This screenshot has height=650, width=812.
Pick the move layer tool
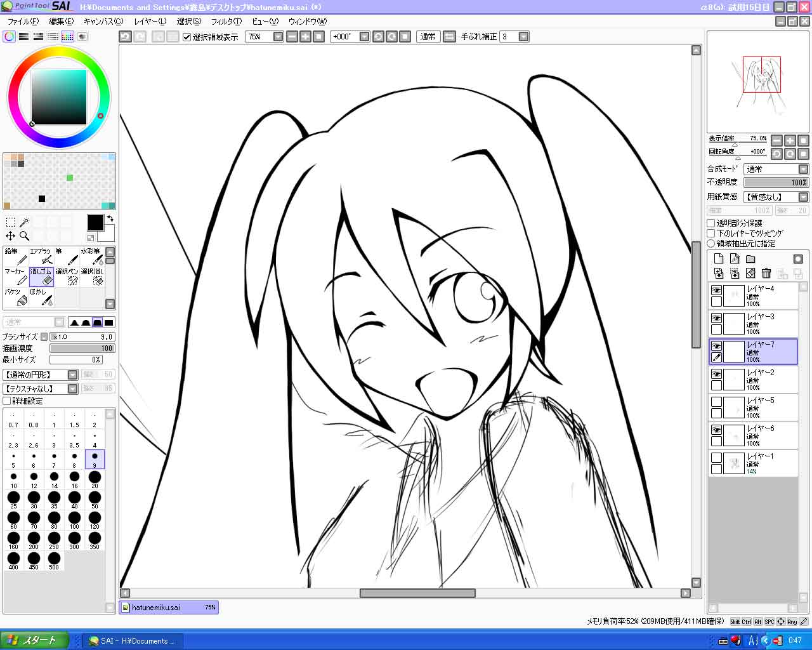click(x=11, y=235)
